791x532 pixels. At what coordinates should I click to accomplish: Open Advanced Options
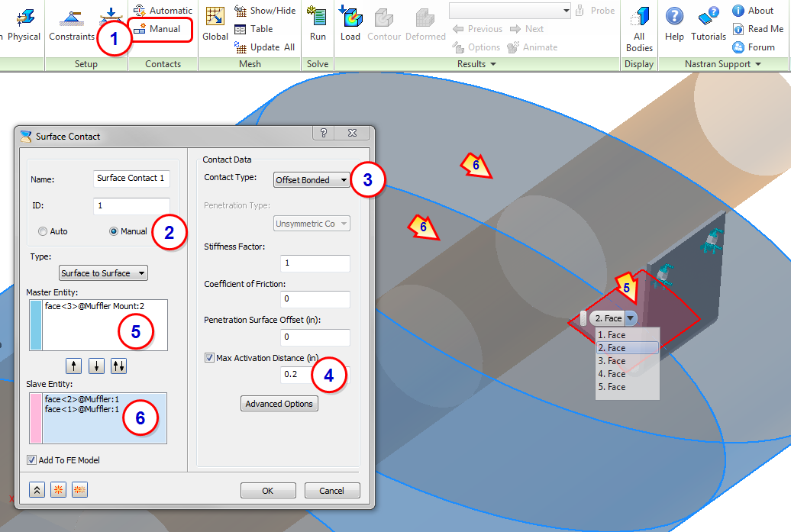279,404
